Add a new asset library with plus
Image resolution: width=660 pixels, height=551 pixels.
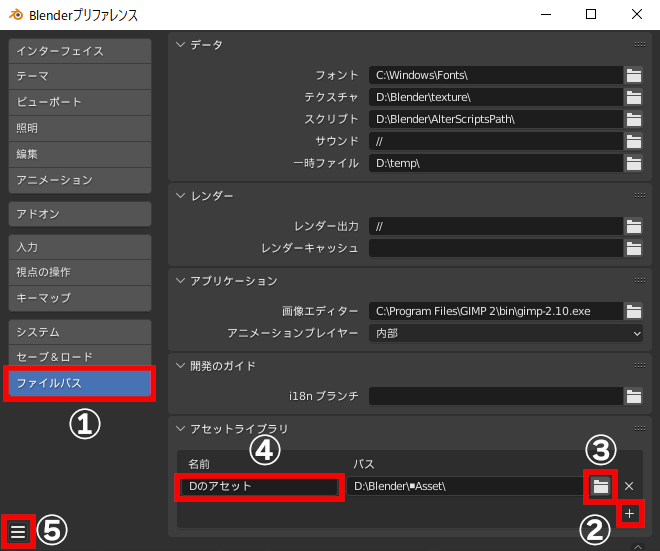click(630, 514)
